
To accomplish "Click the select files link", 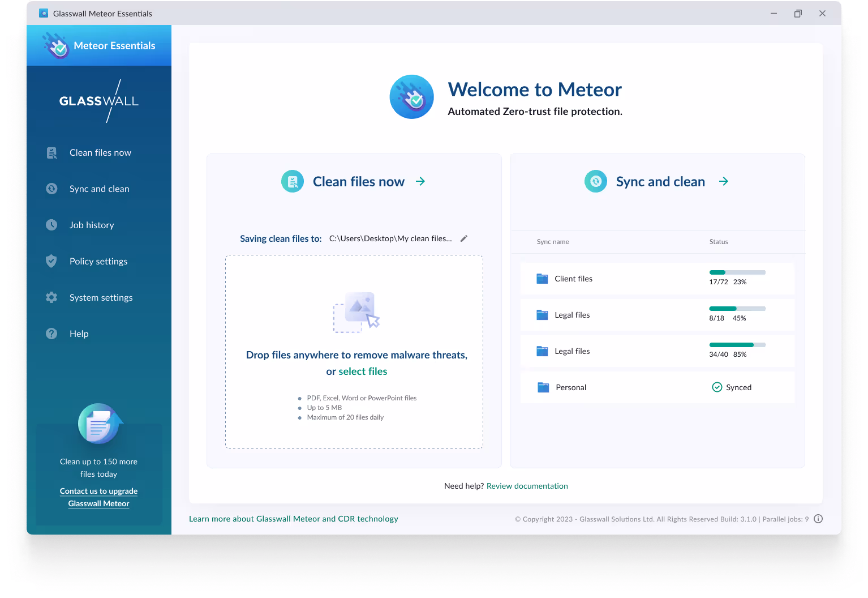I will click(363, 371).
